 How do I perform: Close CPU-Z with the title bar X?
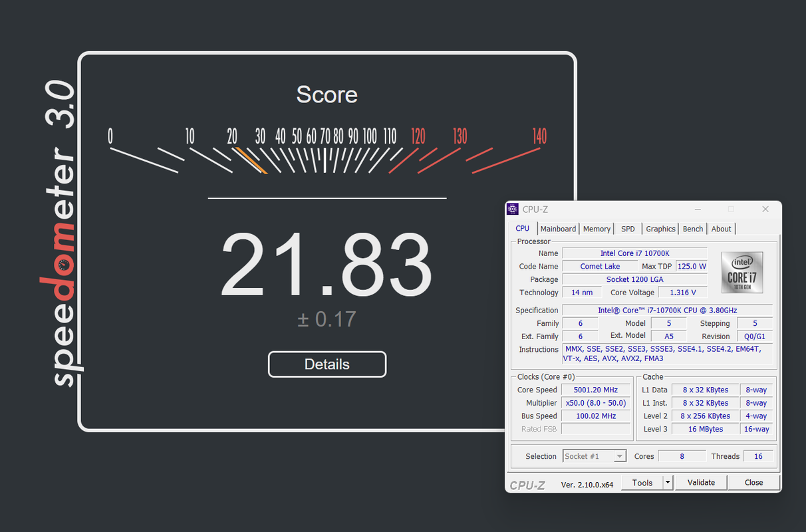[765, 209]
